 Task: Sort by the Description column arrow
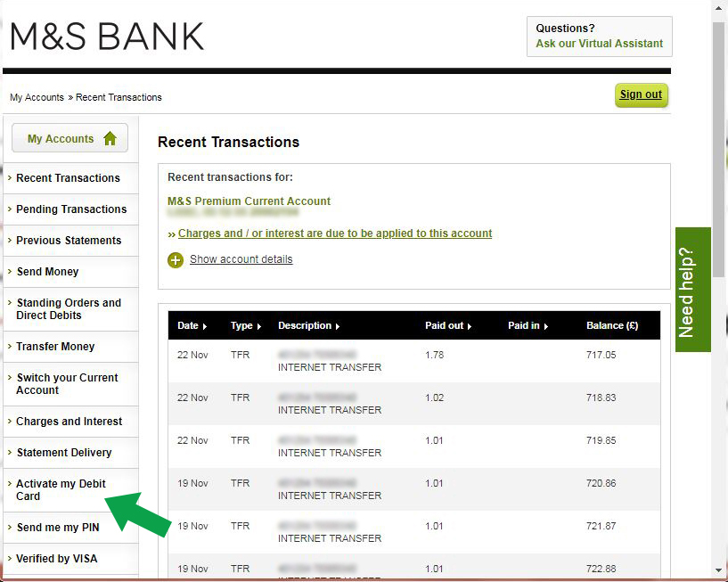pos(338,326)
